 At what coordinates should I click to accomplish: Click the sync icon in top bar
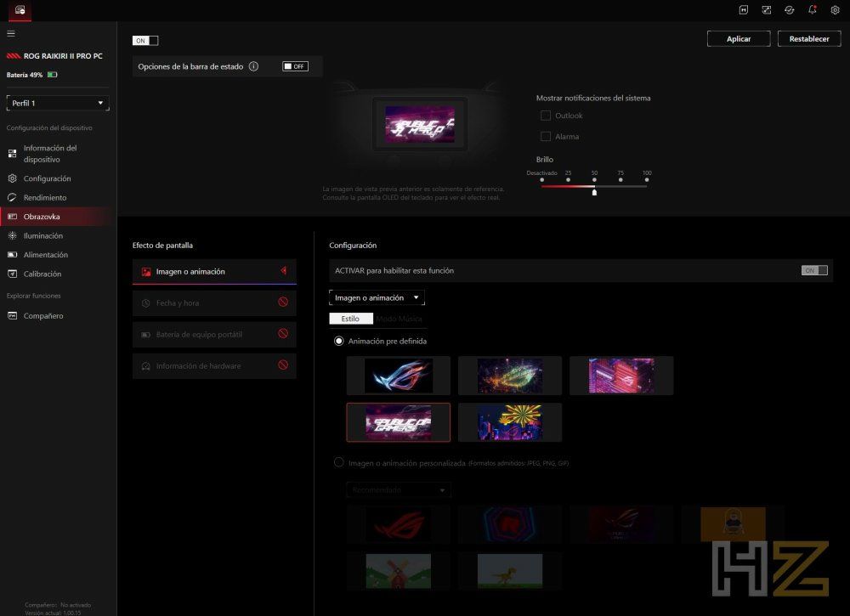(x=790, y=9)
